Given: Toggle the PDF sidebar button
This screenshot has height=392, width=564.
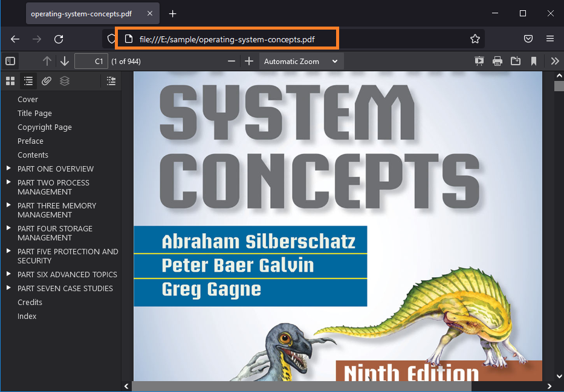Looking at the screenshot, I should [10, 61].
